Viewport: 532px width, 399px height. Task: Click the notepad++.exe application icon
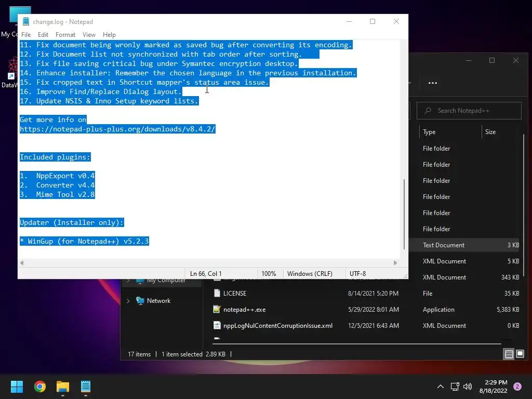click(217, 309)
